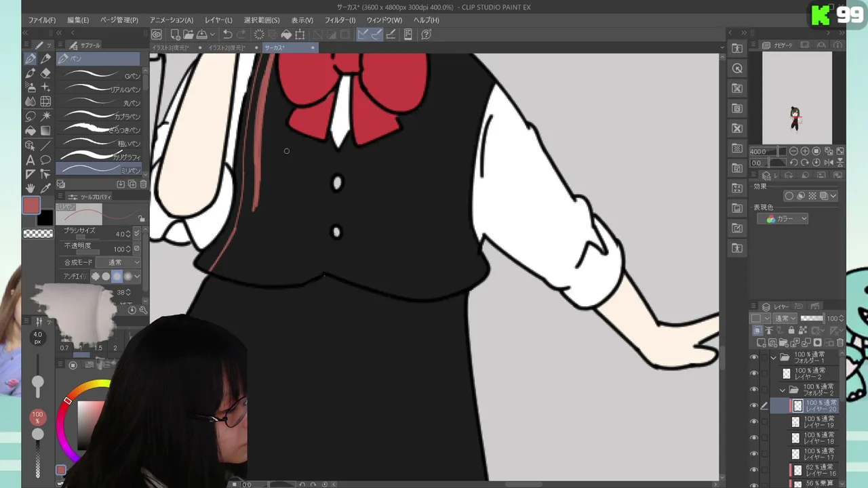Toggle snap to ruler icon
Image resolution: width=868 pixels, height=488 pixels.
point(363,35)
